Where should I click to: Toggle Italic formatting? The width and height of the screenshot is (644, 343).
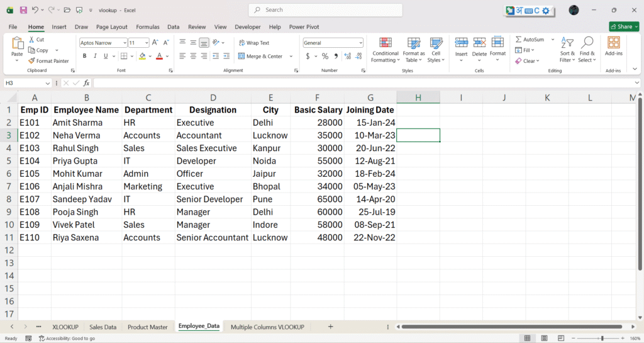coord(95,56)
